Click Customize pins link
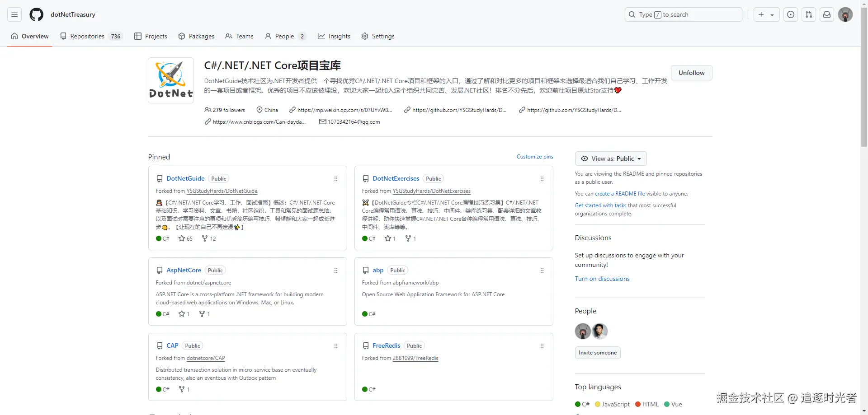Screen dimensions: 868x415 pos(535,157)
